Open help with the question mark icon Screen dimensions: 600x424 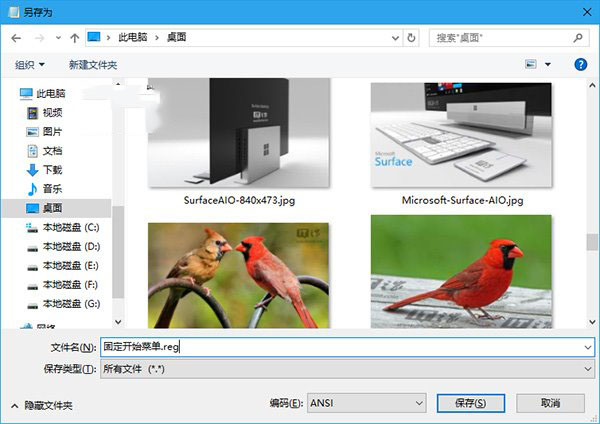(x=580, y=64)
